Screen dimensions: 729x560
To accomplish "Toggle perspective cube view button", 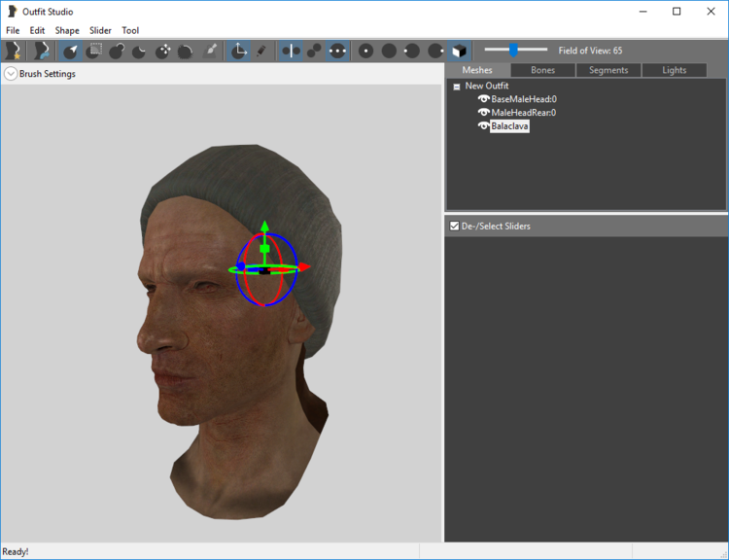I will (x=459, y=51).
